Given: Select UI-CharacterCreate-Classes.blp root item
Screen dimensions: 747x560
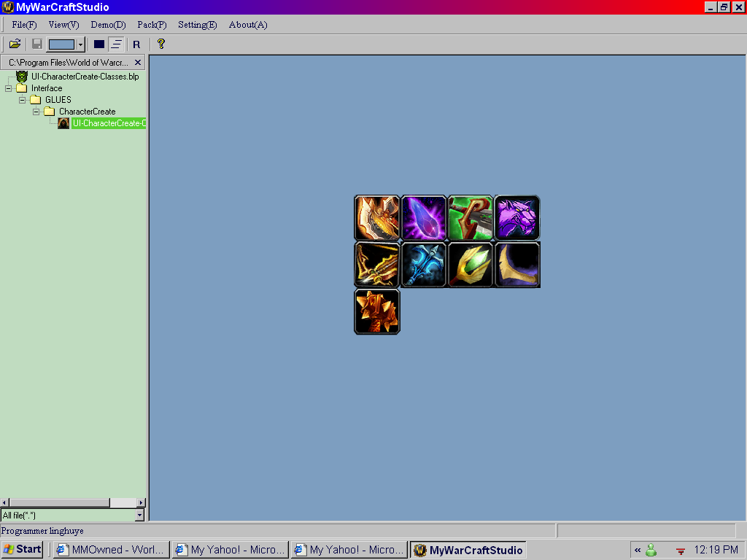Looking at the screenshot, I should coord(85,76).
